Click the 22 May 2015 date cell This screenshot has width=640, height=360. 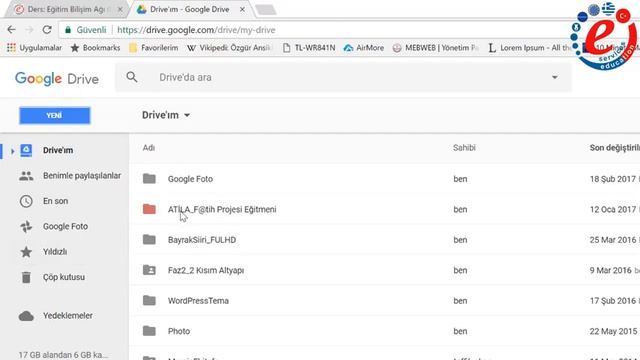pos(613,331)
